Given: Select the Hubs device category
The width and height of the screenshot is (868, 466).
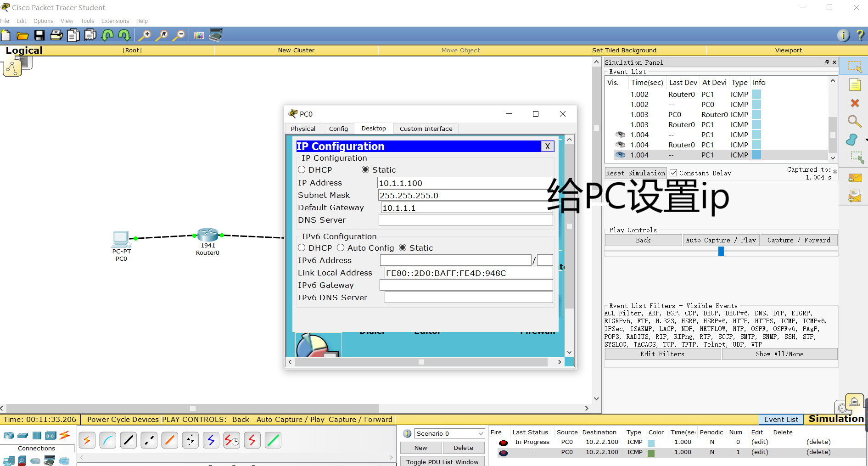Looking at the screenshot, I should (x=37, y=435).
